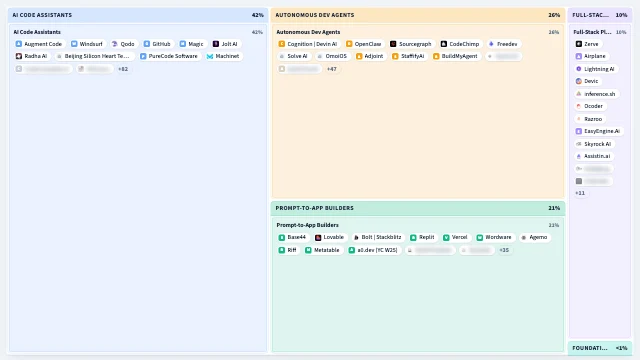The width and height of the screenshot is (640, 360).
Task: Click the PureCode Software logo icon
Action: click(x=143, y=56)
